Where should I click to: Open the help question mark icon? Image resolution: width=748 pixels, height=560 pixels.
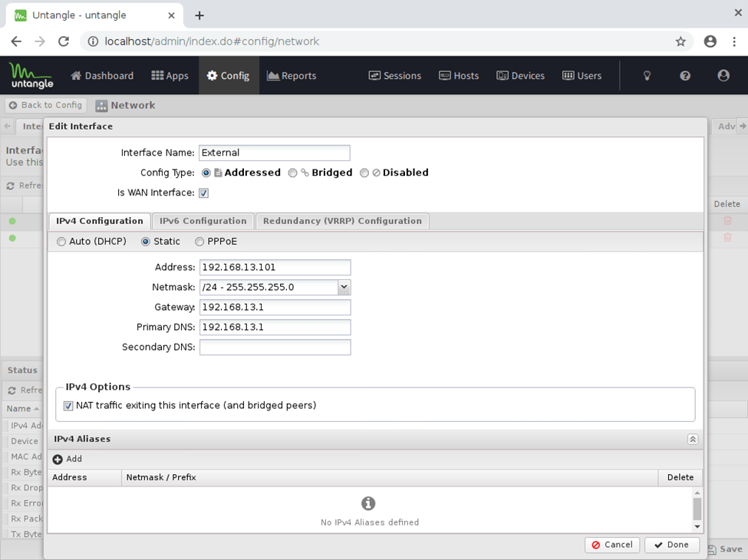point(685,76)
